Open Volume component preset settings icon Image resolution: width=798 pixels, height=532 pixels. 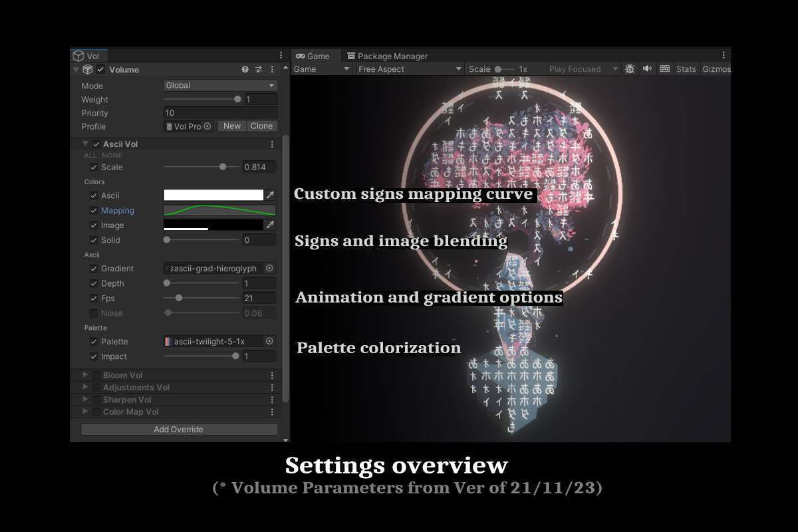[x=259, y=69]
